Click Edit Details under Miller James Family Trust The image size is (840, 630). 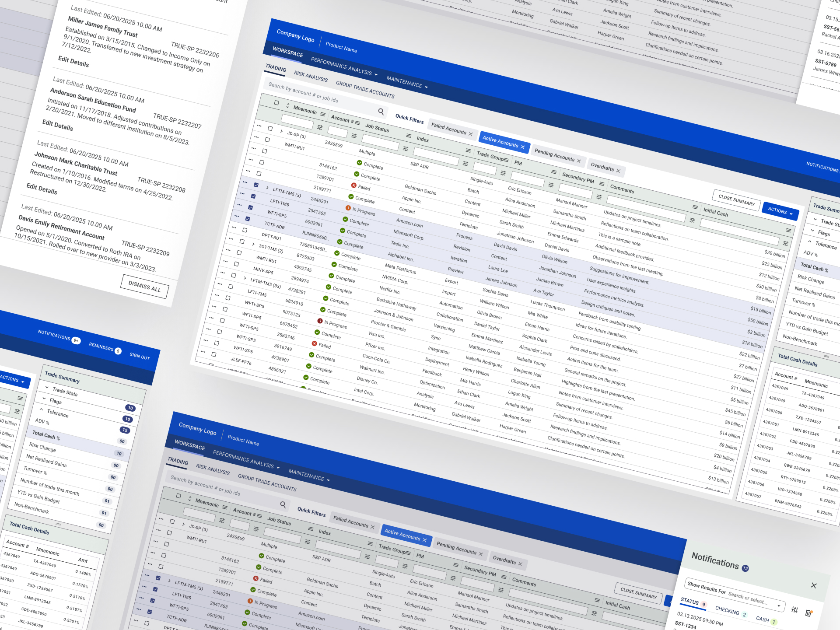pos(73,61)
